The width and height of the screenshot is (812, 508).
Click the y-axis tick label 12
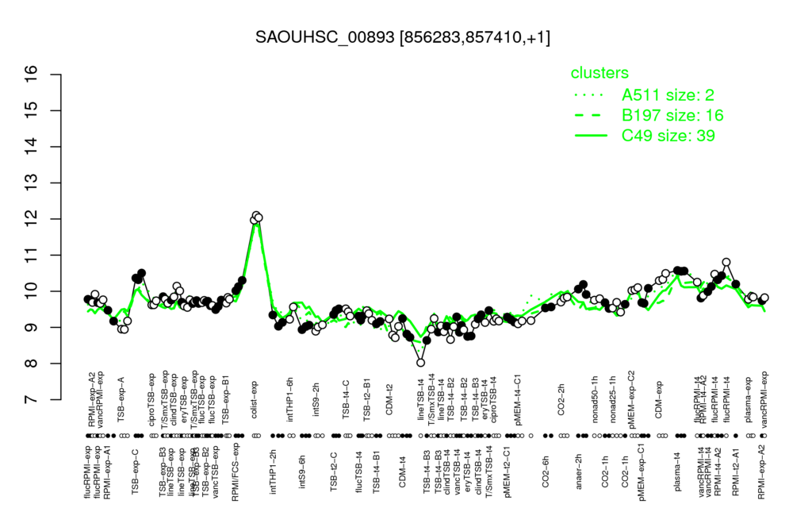point(32,219)
